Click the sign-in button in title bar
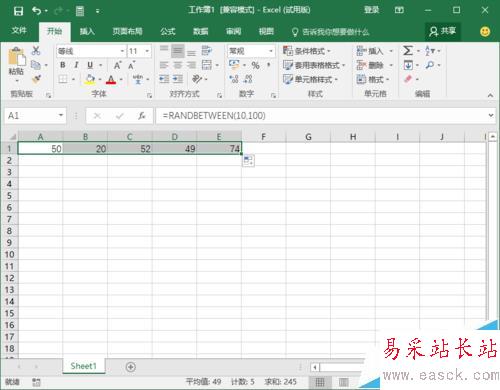 click(x=371, y=10)
